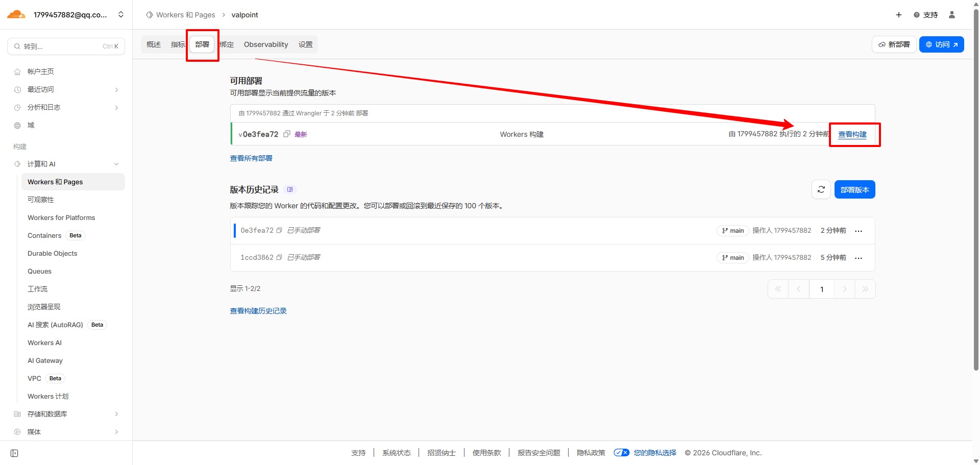Click main branch tag on 0e3fea72 row
The image size is (980, 465).
(733, 231)
